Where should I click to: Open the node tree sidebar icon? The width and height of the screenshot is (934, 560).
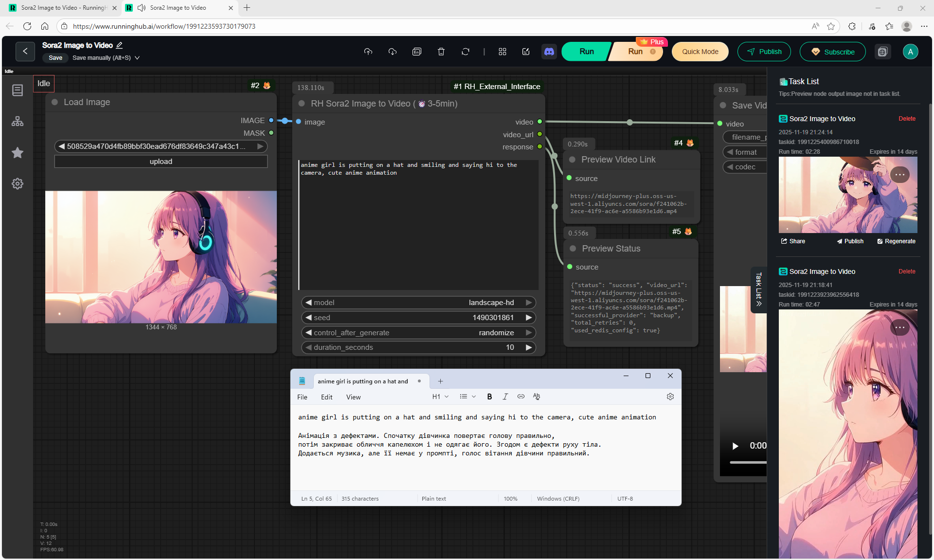click(18, 121)
